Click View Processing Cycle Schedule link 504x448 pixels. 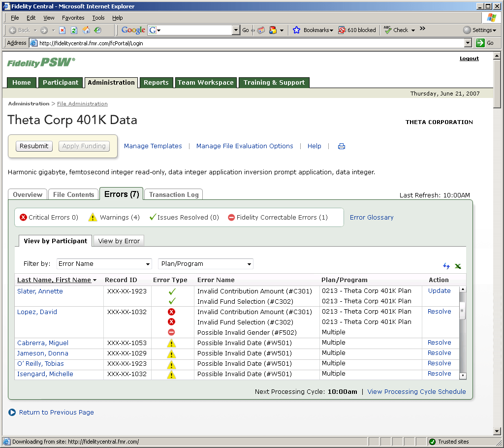(416, 391)
